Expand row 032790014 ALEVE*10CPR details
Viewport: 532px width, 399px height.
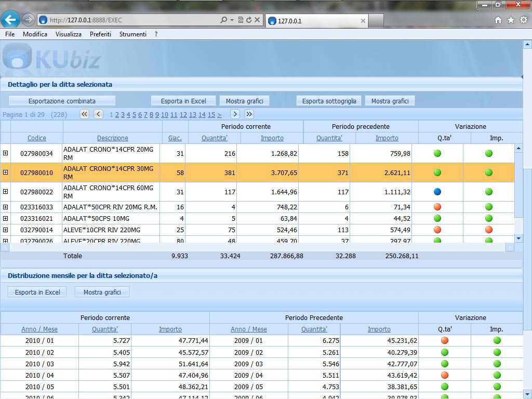tap(6, 230)
